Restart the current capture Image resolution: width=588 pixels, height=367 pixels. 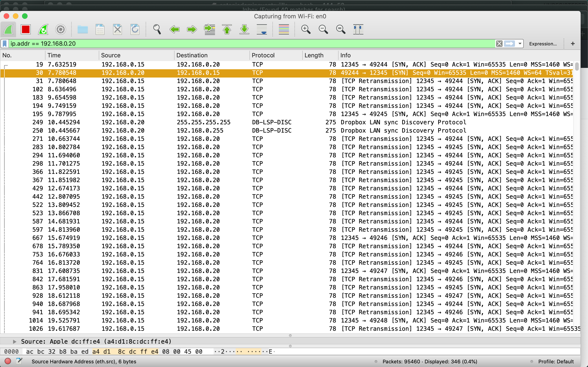click(x=43, y=29)
